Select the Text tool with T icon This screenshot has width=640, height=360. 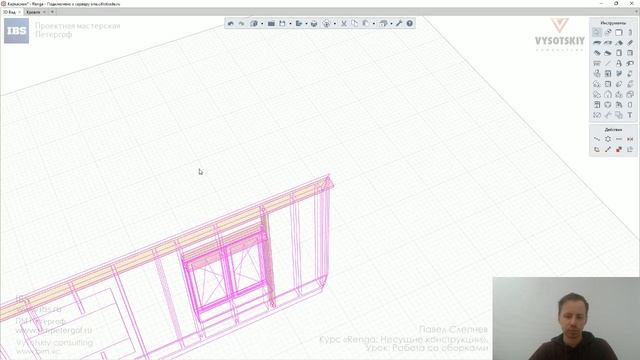coord(630,115)
